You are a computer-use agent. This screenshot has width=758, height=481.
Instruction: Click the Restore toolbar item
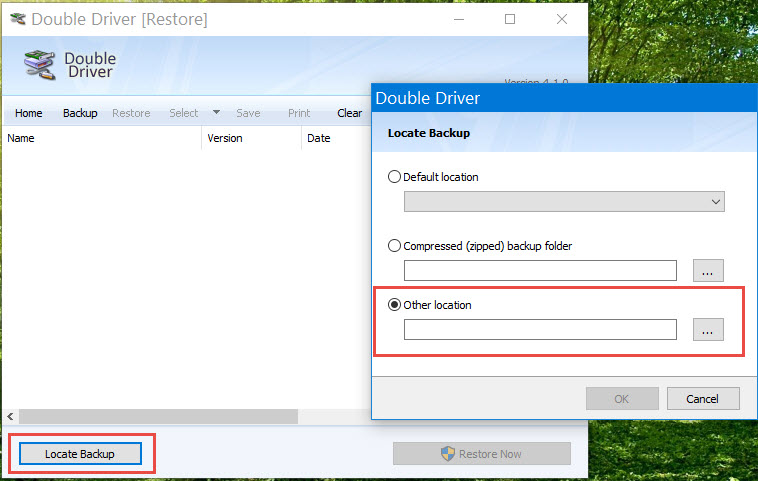pyautogui.click(x=131, y=113)
